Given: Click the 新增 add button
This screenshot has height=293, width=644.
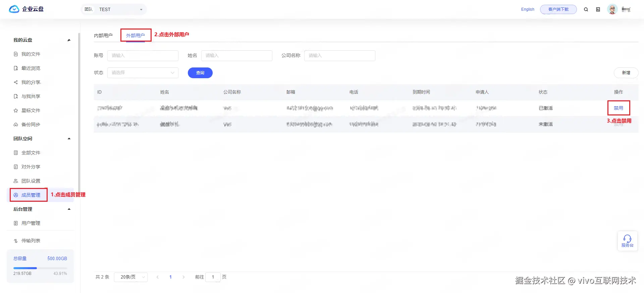Looking at the screenshot, I should coord(626,73).
